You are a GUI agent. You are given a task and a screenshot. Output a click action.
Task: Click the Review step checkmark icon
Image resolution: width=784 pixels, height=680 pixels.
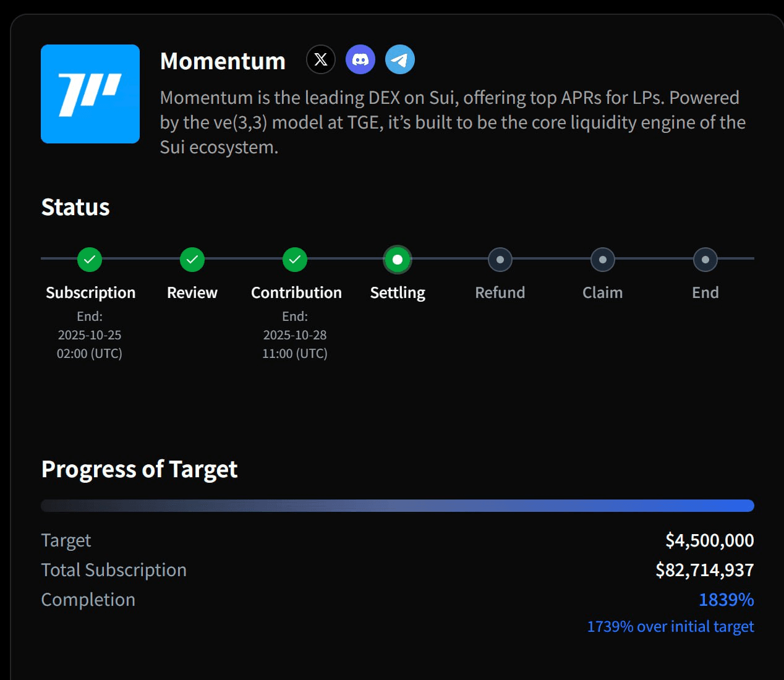(192, 260)
